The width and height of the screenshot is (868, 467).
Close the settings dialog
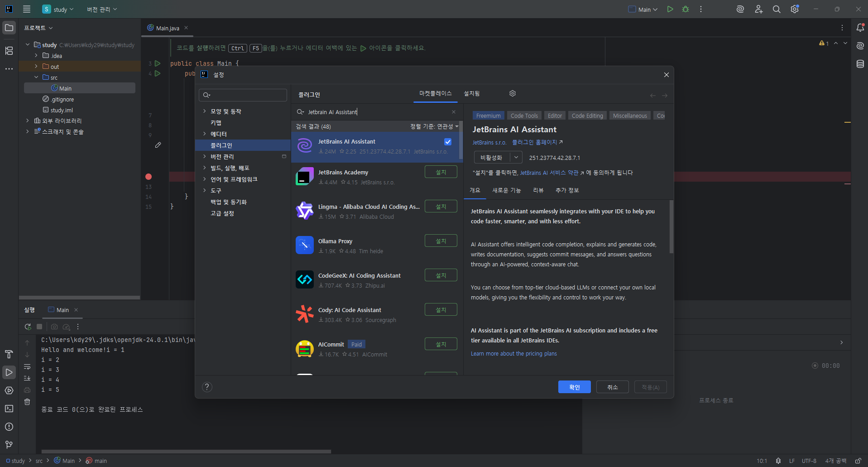pyautogui.click(x=667, y=75)
